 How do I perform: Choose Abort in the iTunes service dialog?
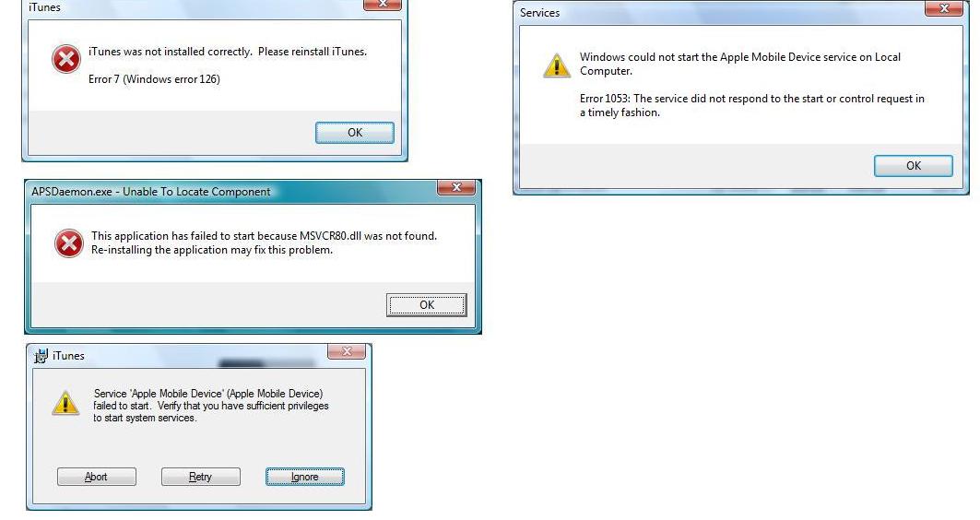click(x=96, y=477)
